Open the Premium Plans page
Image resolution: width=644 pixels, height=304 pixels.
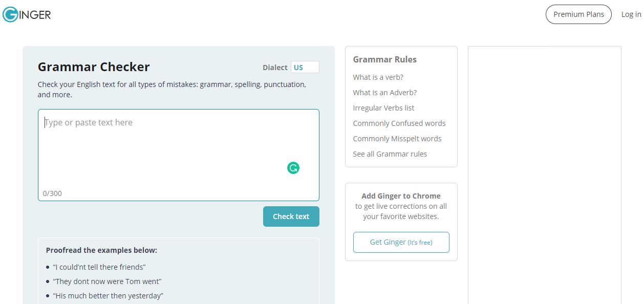coord(579,14)
